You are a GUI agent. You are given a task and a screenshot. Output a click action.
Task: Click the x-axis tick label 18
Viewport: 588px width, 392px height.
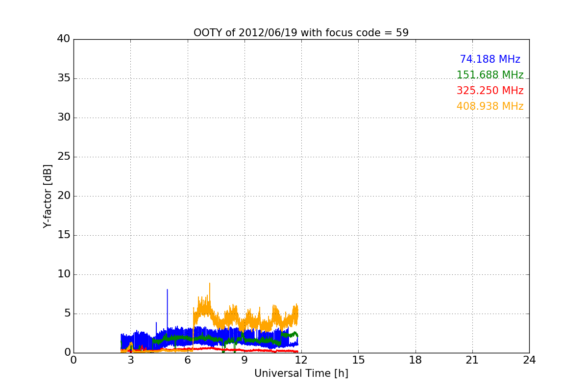click(x=416, y=360)
